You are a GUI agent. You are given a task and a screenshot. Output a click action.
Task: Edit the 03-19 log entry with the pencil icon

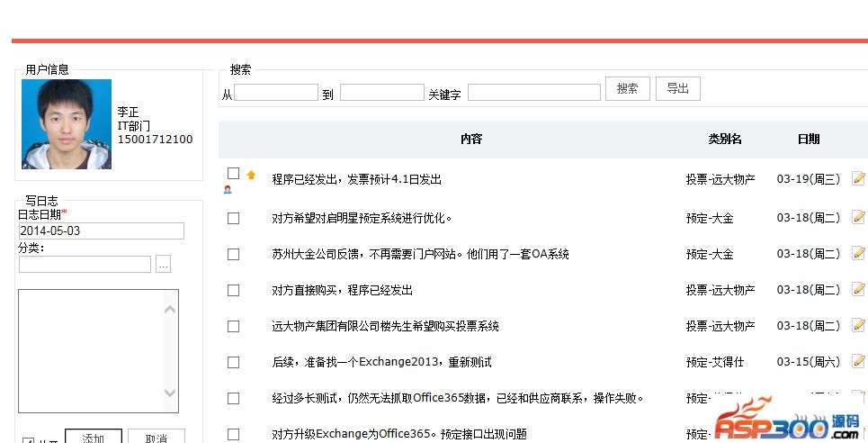point(858,178)
